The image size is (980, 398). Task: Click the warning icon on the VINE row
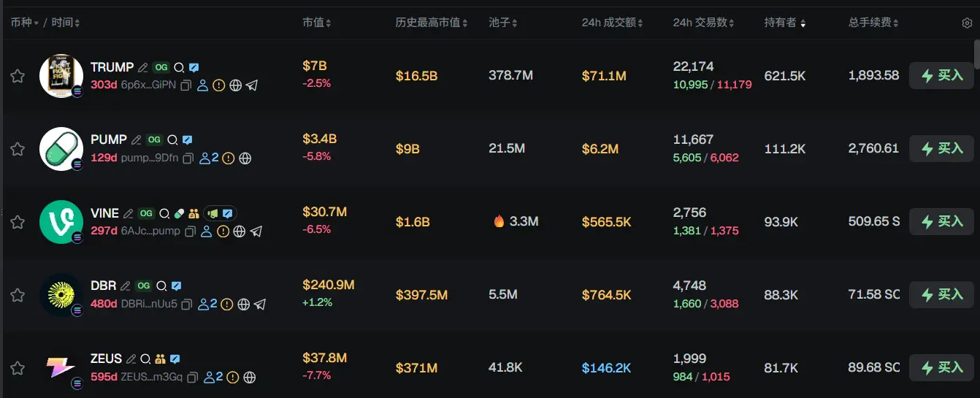click(223, 231)
